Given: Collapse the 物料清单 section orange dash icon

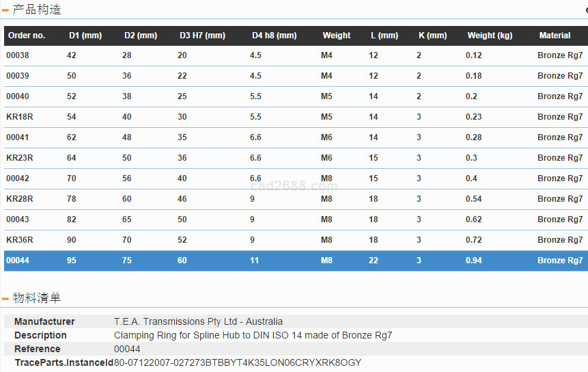Looking at the screenshot, I should coord(5,299).
